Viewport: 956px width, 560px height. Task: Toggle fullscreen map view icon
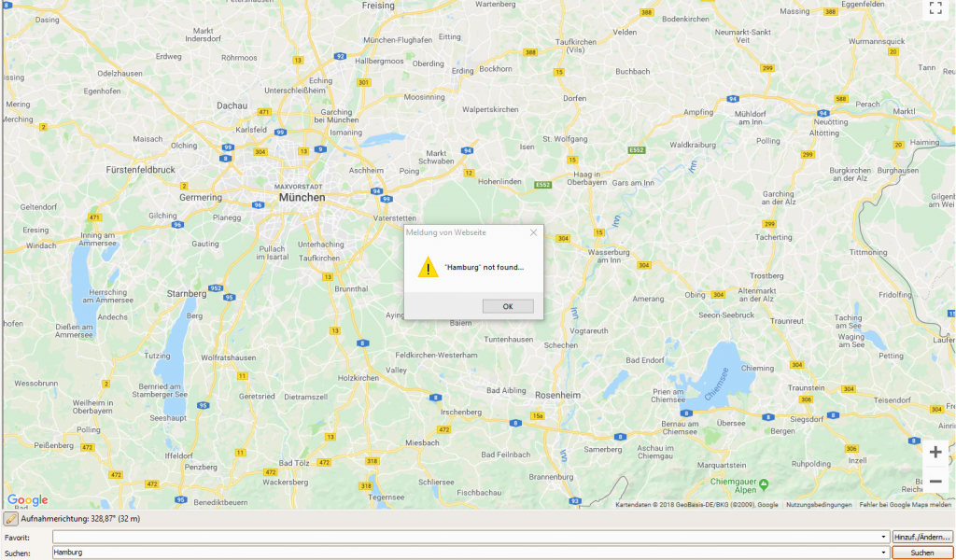(935, 7)
